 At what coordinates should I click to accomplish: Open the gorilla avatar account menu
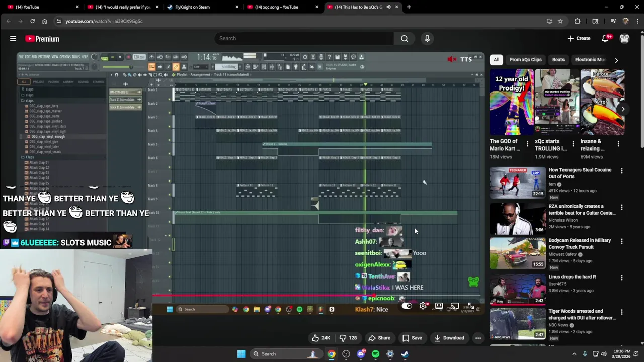pos(624,38)
